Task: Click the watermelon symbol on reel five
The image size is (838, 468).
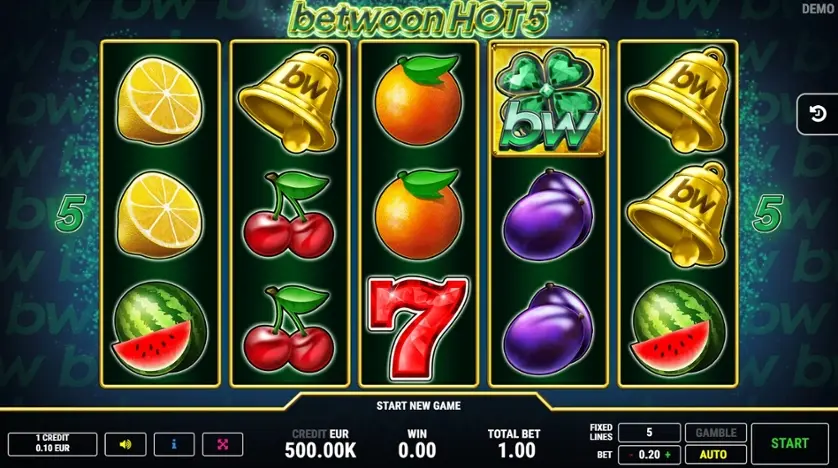Action: point(678,327)
